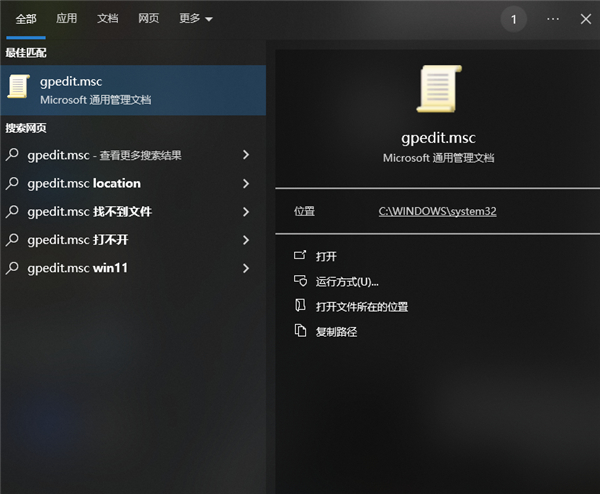The width and height of the screenshot is (600, 494).
Task: Open the C:\WINDOWS\system32 location link
Action: (x=437, y=212)
